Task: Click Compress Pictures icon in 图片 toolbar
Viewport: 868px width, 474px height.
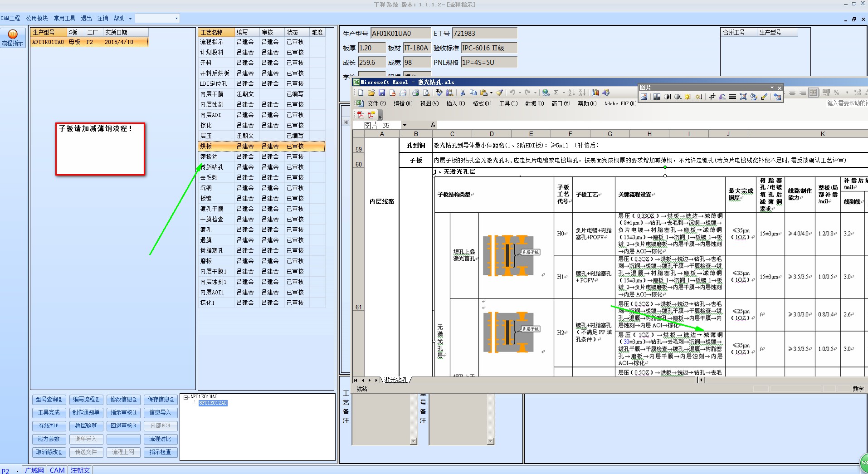Action: pyautogui.click(x=743, y=97)
